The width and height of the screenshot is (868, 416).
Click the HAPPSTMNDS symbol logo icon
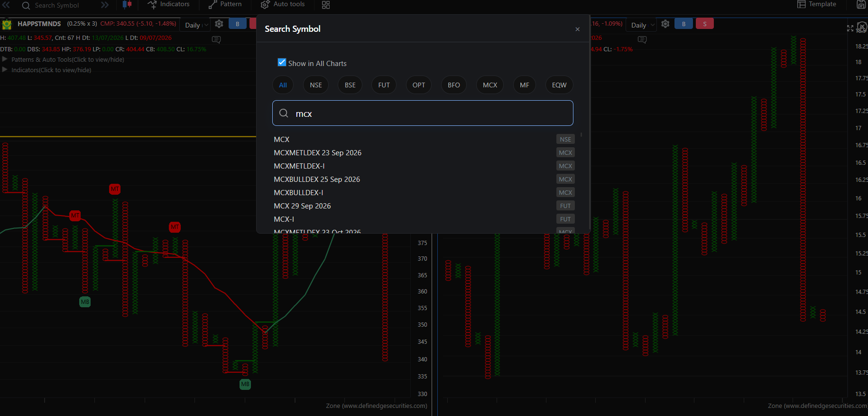click(7, 24)
